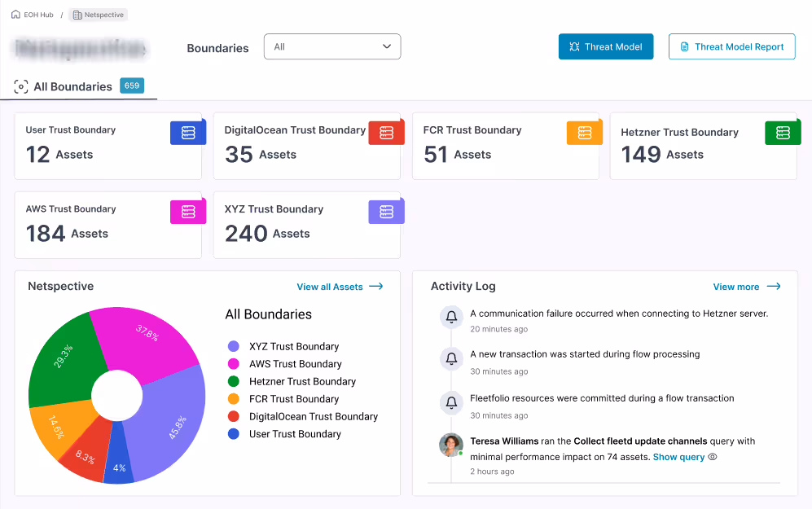Viewport: 812px width, 509px height.
Task: Follow the View all Assets link
Action: (339, 287)
